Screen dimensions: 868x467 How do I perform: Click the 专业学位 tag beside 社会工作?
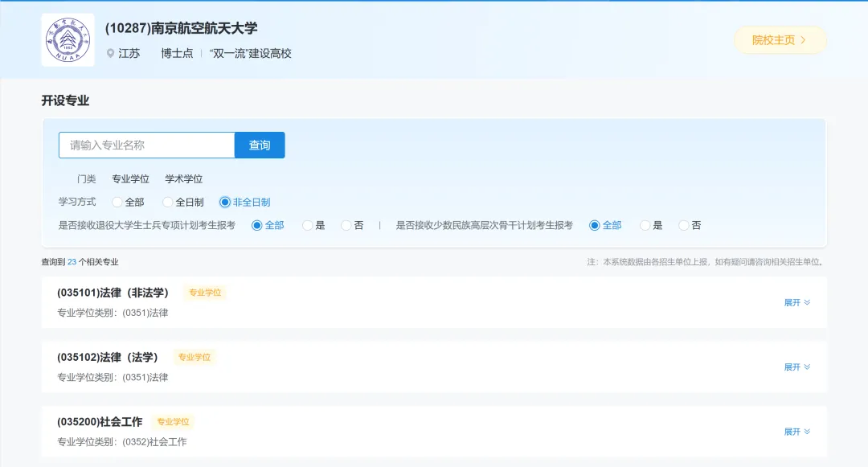pos(174,422)
